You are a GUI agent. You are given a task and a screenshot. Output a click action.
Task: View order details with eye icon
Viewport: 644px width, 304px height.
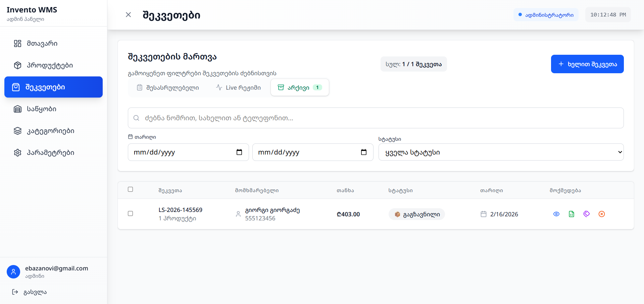coord(556,214)
